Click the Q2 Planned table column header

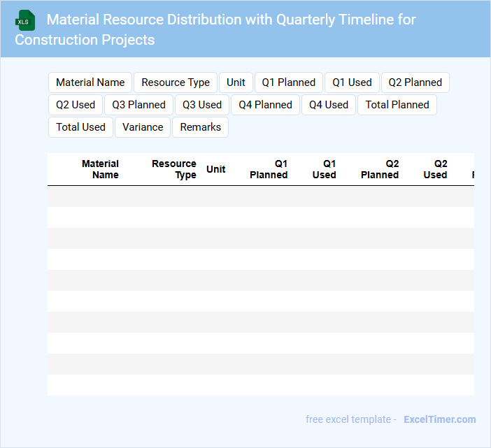(380, 169)
